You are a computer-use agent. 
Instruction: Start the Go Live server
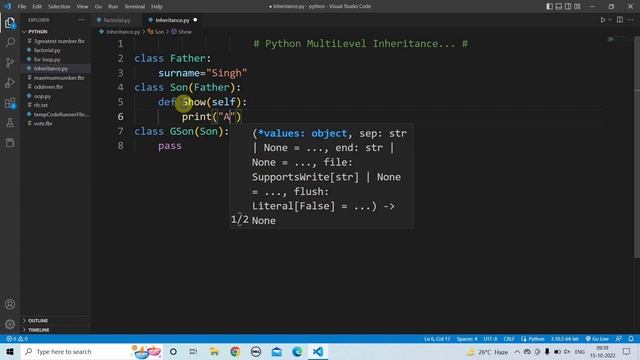pos(597,339)
